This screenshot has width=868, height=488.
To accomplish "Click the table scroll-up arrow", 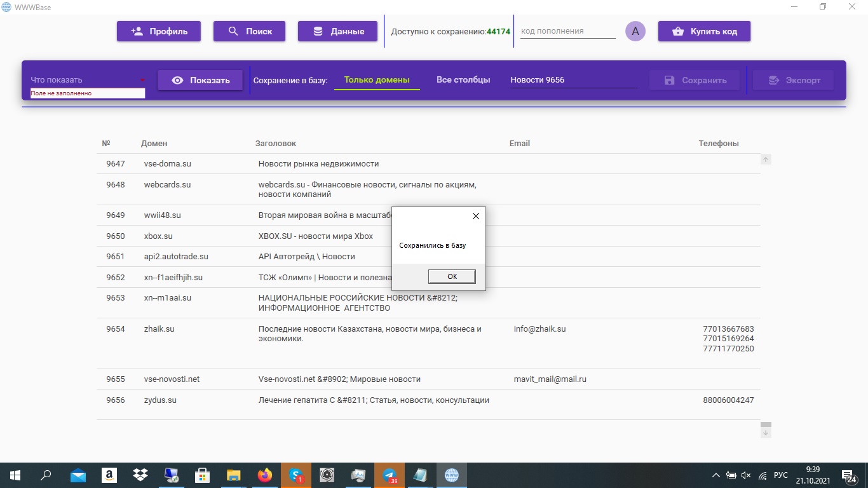I will [766, 159].
